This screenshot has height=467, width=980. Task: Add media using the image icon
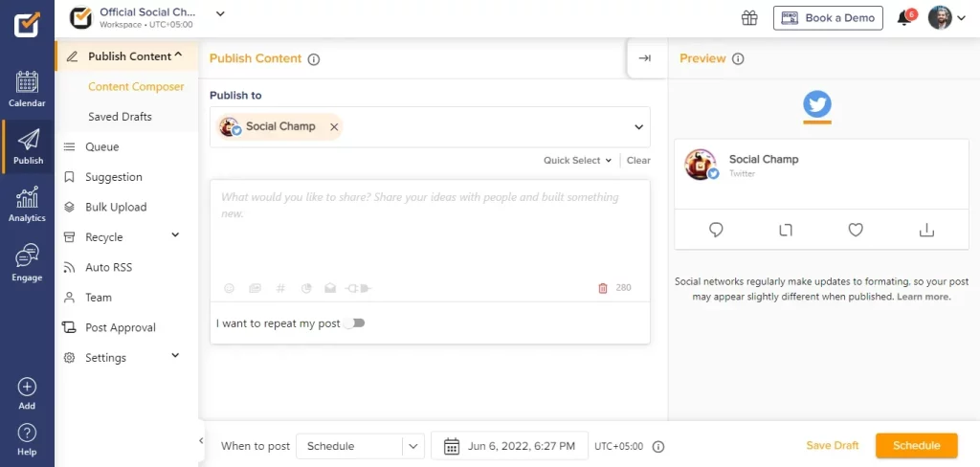click(x=255, y=288)
